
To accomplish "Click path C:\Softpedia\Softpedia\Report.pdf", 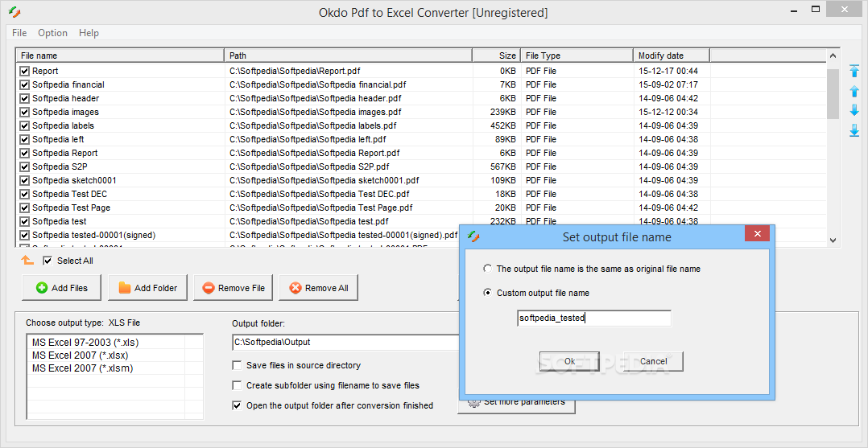I will coord(295,71).
